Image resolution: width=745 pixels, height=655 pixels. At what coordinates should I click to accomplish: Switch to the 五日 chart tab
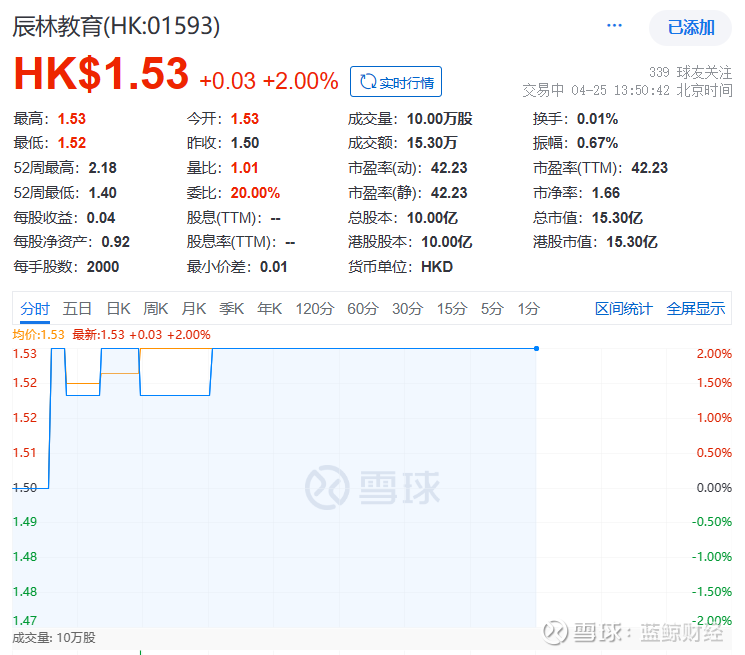click(77, 309)
